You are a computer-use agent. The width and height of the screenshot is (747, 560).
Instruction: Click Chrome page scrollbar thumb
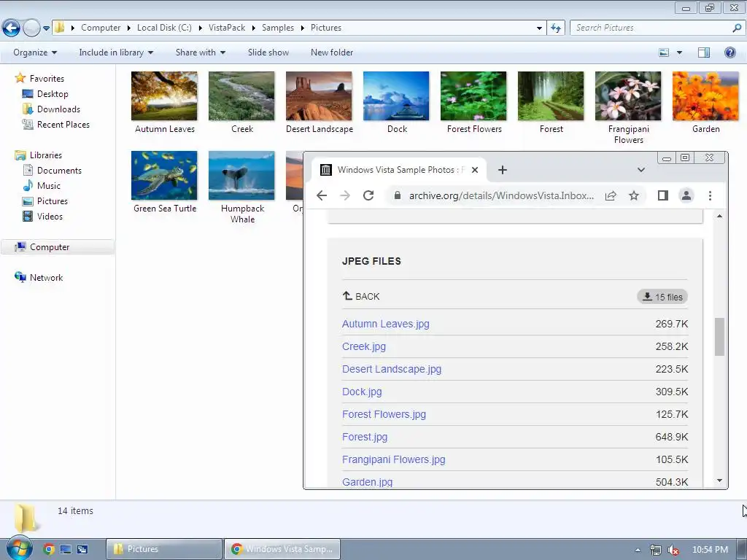point(719,337)
